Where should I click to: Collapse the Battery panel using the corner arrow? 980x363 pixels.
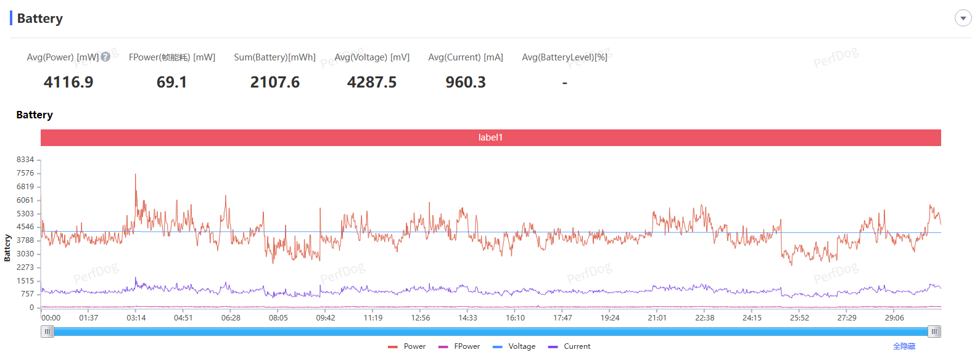coord(963,18)
